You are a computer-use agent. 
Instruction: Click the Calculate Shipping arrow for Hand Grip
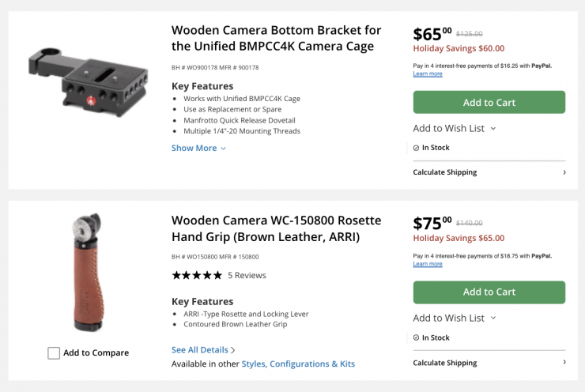pos(564,362)
